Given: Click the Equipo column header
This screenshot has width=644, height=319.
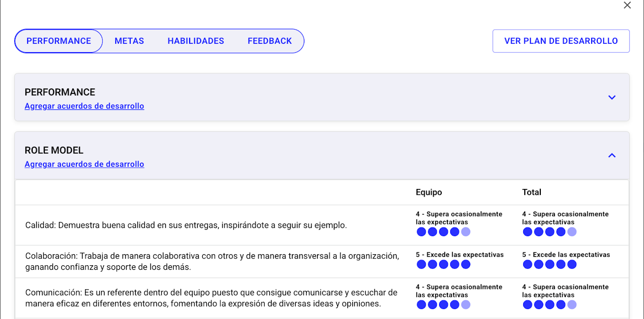Looking at the screenshot, I should pos(429,192).
